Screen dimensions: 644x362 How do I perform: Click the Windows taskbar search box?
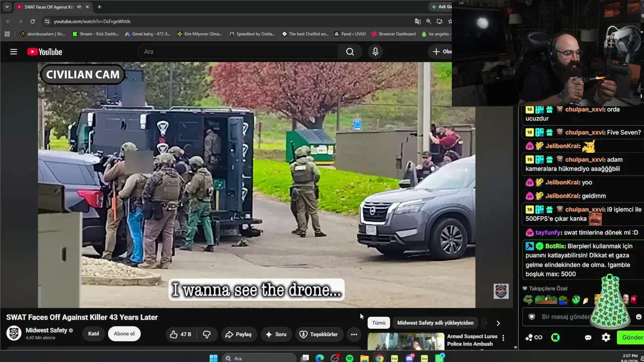point(259,358)
